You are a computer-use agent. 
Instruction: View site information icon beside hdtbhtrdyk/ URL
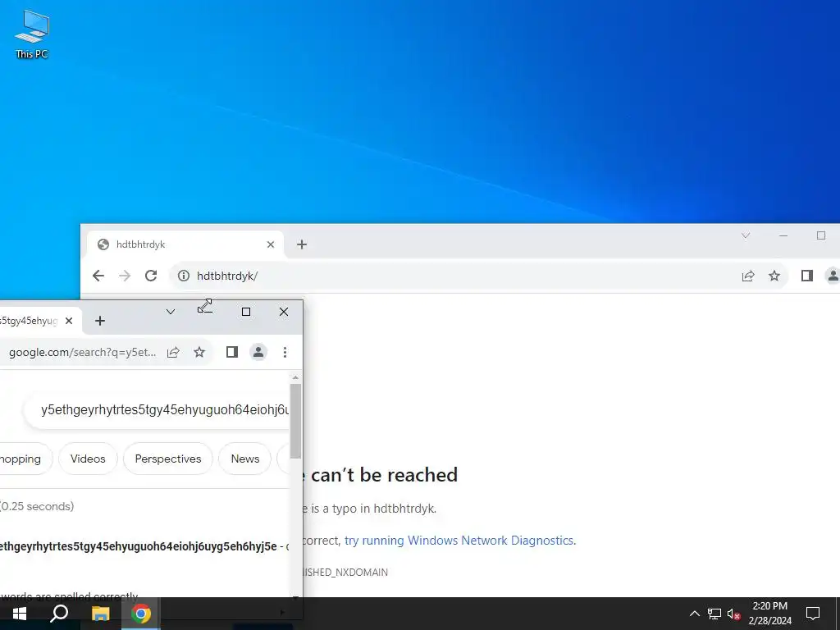184,276
